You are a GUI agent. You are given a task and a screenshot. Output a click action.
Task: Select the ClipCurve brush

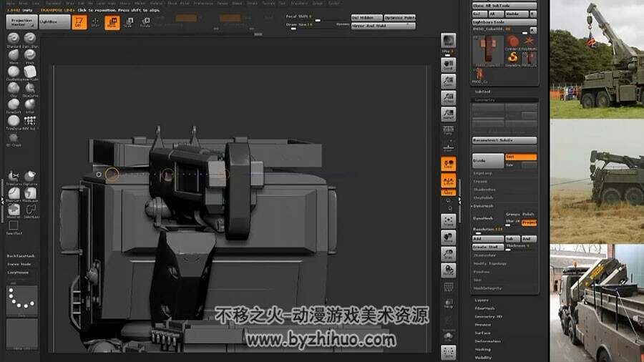pyautogui.click(x=29, y=177)
